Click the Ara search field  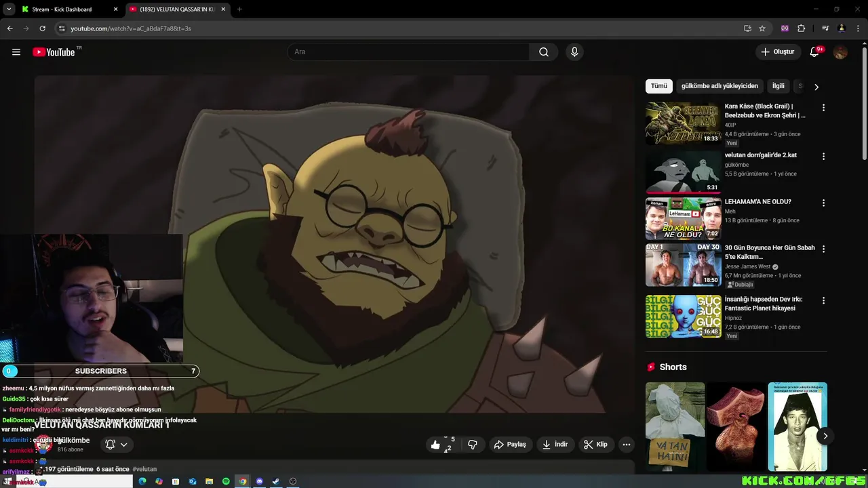pyautogui.click(x=409, y=52)
